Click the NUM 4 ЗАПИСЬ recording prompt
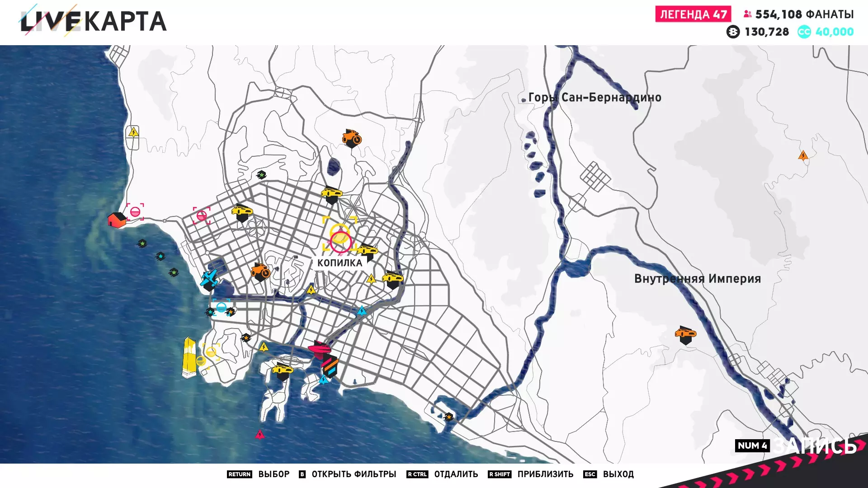This screenshot has width=868, height=488. tap(796, 446)
